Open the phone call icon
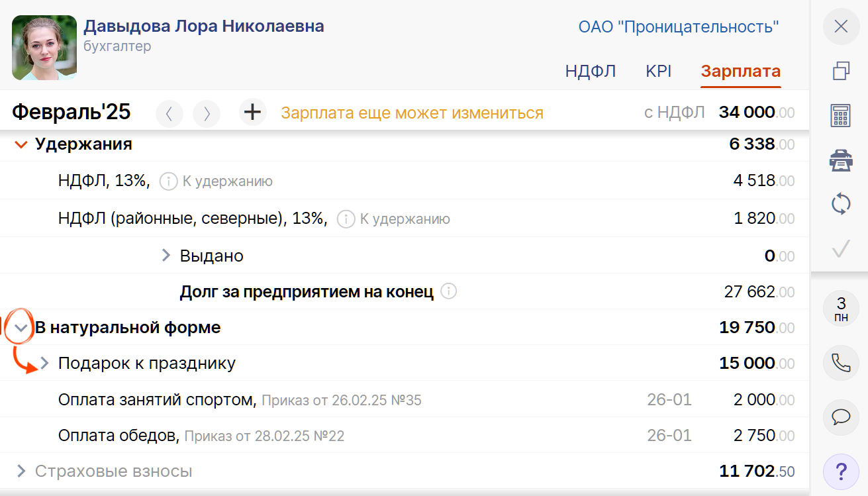868x496 pixels. [840, 363]
